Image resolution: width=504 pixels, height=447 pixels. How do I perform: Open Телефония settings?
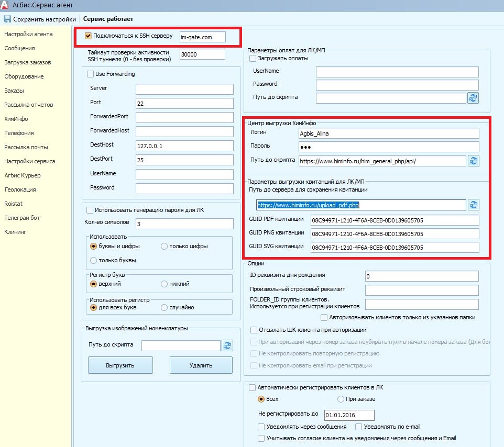tap(19, 133)
